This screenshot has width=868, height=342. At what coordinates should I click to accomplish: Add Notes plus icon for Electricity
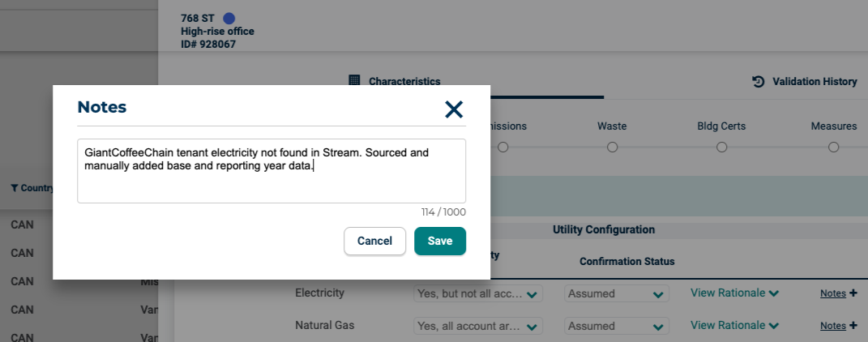pyautogui.click(x=853, y=293)
